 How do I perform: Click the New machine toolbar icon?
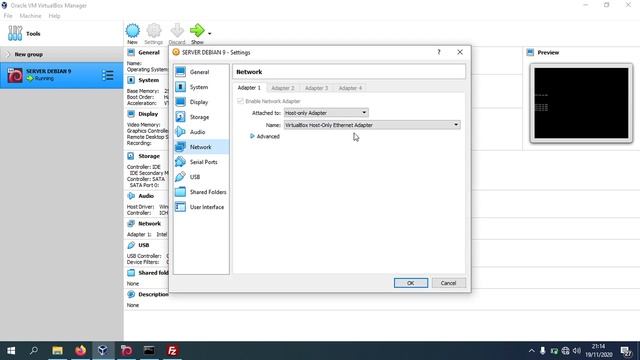(x=132, y=31)
